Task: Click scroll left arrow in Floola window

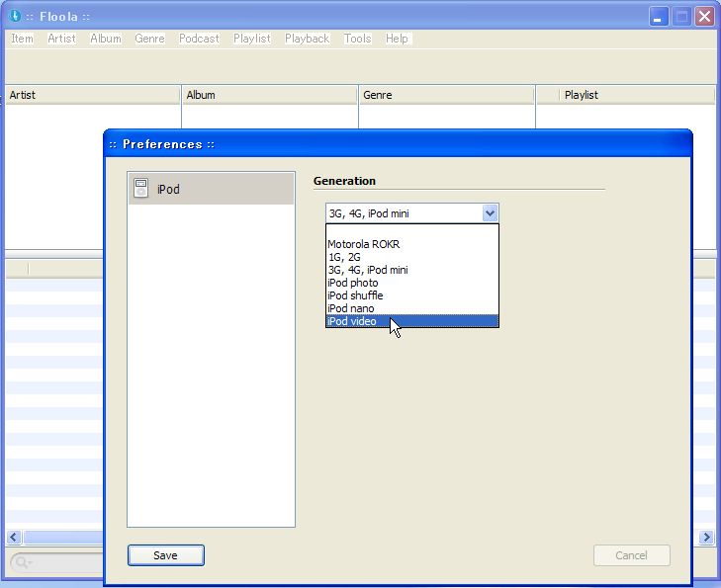Action: tap(14, 537)
